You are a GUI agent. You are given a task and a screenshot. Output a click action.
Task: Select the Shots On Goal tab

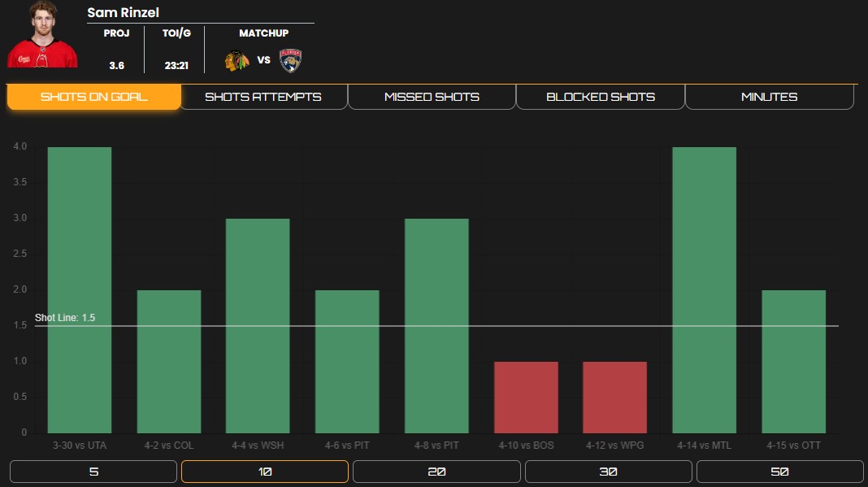point(93,97)
